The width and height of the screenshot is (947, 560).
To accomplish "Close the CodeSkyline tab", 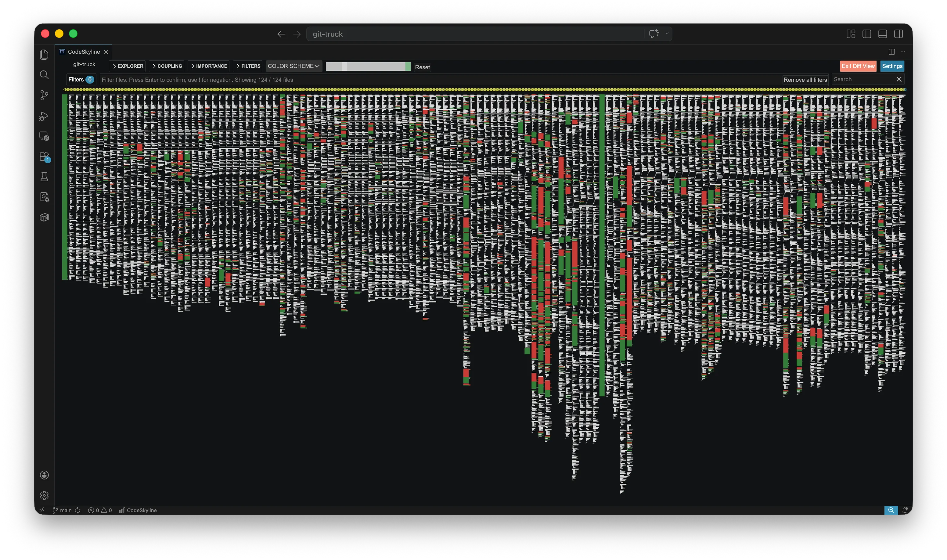I will click(106, 52).
